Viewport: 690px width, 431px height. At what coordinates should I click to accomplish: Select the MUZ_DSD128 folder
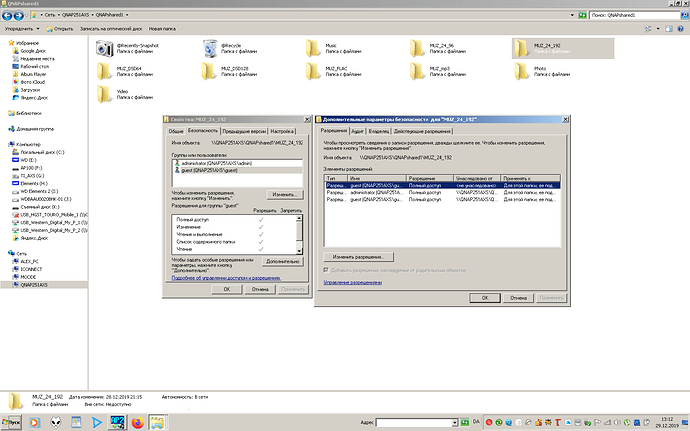[x=208, y=70]
